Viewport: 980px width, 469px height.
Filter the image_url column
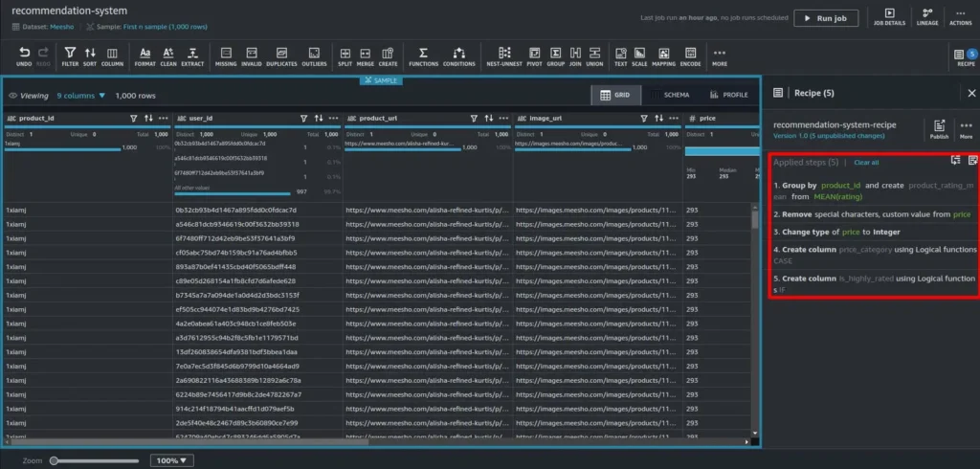[644, 118]
